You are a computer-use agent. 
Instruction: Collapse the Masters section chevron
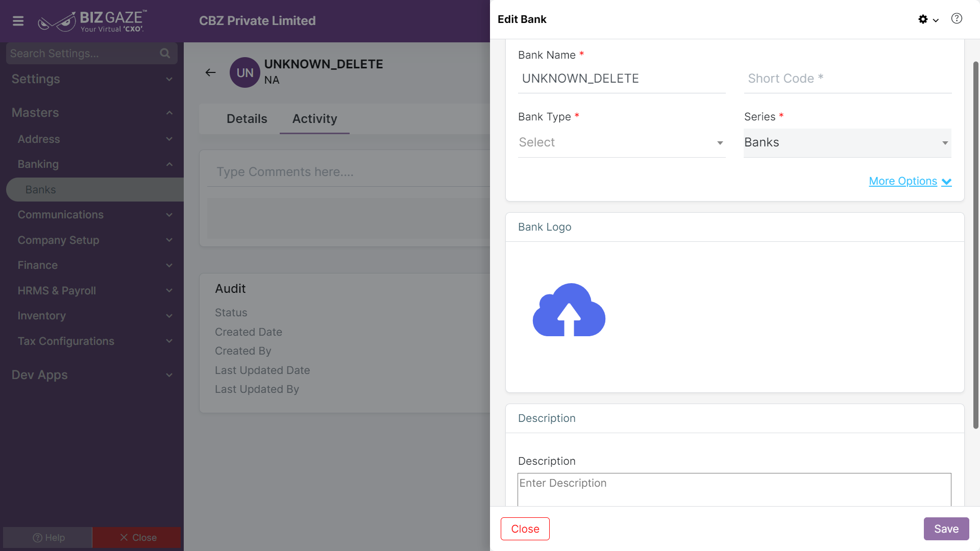coord(169,113)
